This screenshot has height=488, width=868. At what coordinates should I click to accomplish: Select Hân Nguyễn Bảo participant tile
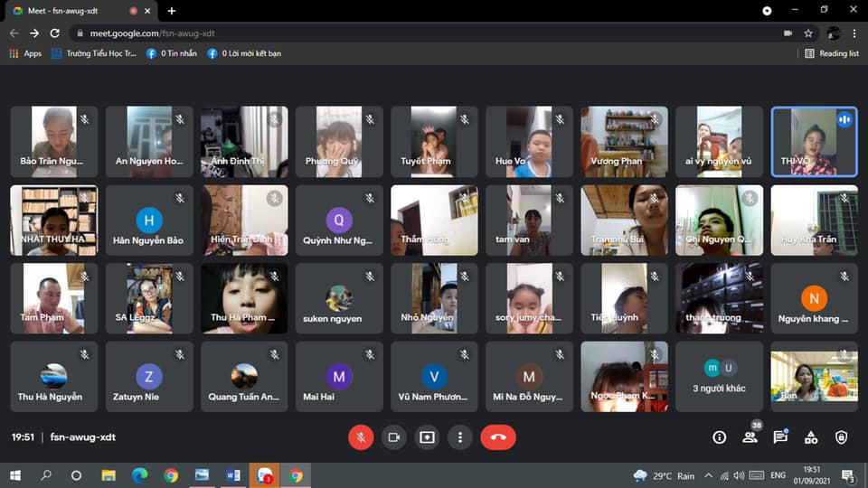[x=149, y=221]
